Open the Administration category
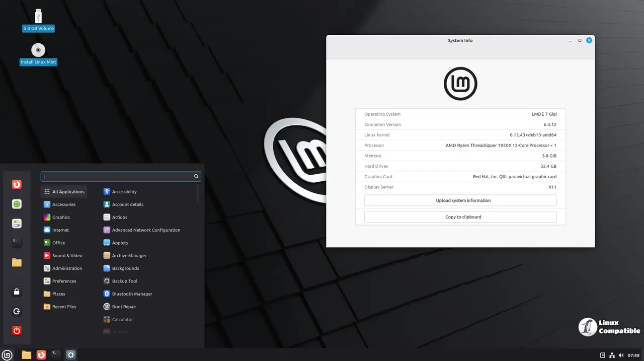 tap(67, 268)
